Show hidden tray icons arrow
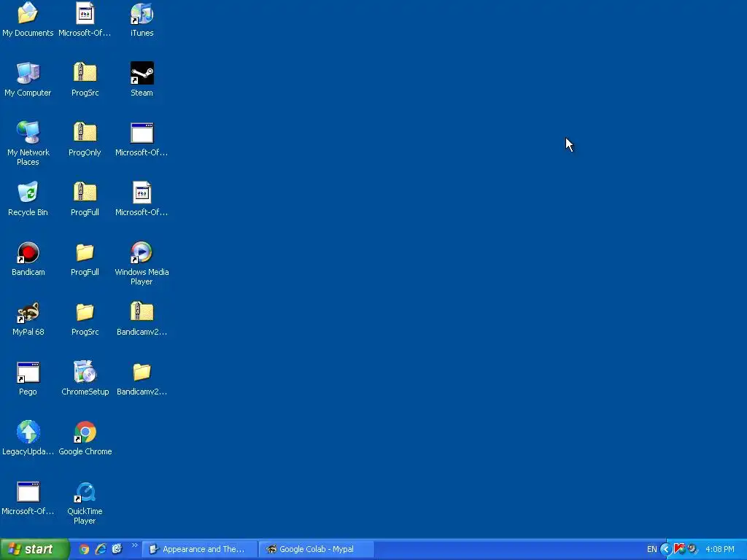Screen dimensions: 747x560 (666, 549)
